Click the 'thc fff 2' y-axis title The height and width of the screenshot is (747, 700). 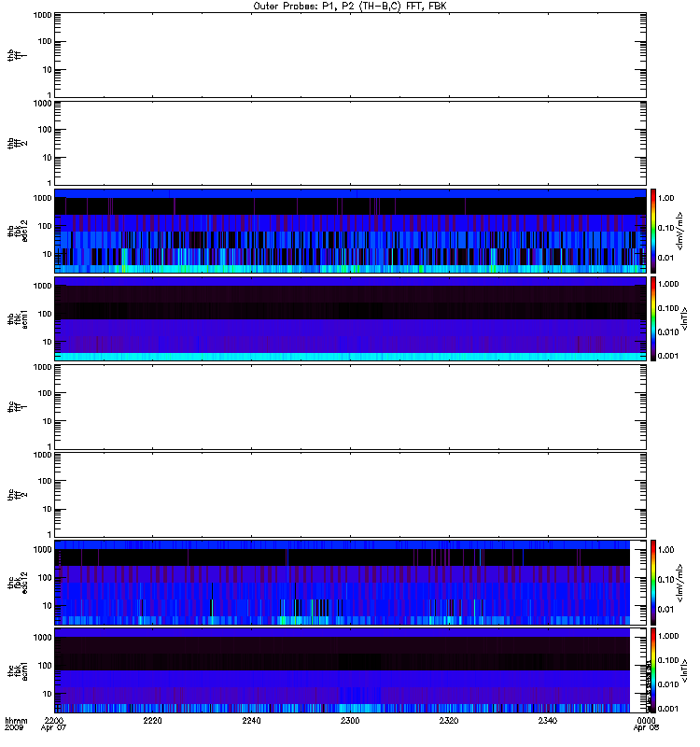click(x=17, y=495)
